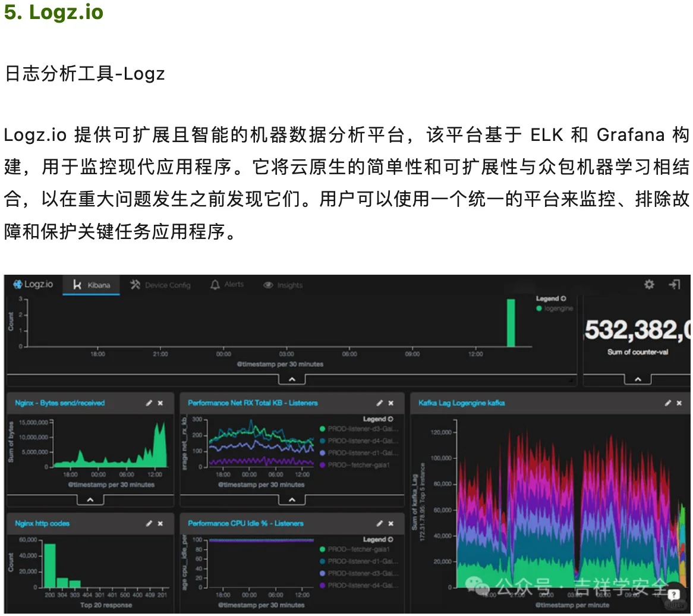Open the Kibana tab
This screenshot has width=693, height=616.
(x=91, y=285)
